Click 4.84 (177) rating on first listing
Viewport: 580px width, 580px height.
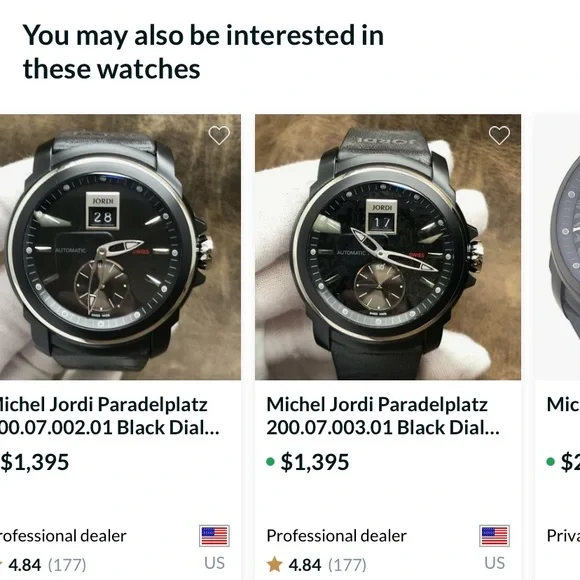click(x=47, y=565)
